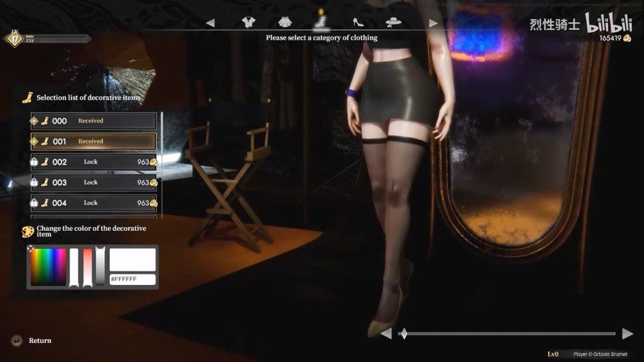The width and height of the screenshot is (644, 362).
Task: Click the color palette icon
Action: (x=27, y=231)
